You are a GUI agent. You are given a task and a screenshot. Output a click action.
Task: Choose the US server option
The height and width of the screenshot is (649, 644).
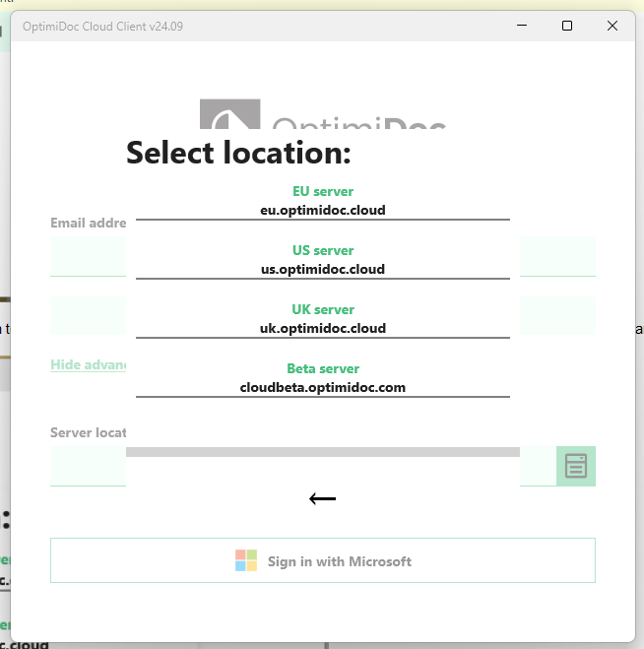coord(323,260)
